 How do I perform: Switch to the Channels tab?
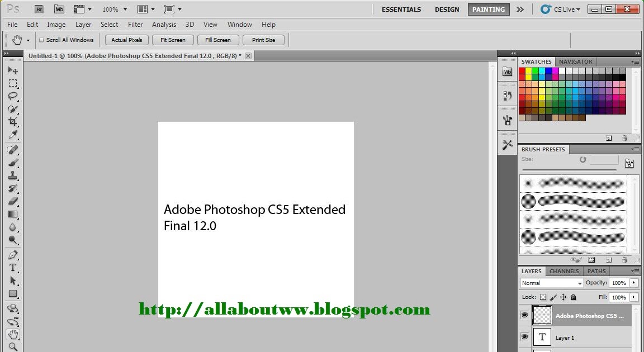click(x=564, y=271)
